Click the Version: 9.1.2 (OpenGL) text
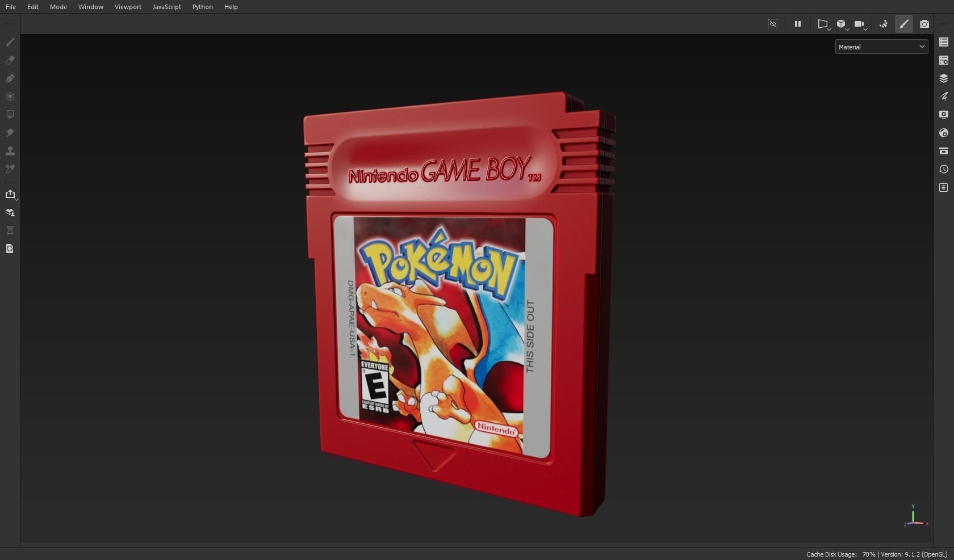This screenshot has width=954, height=560. point(914,554)
